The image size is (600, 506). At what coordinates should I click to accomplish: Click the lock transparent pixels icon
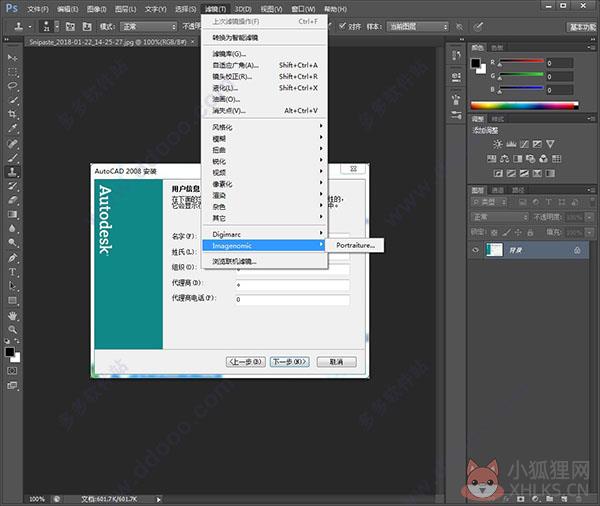(x=494, y=232)
